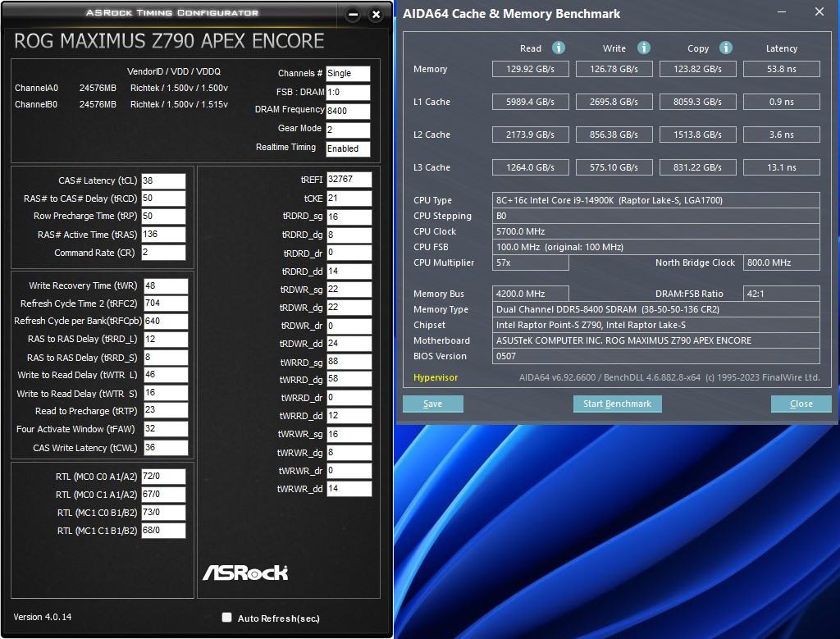Click the CPU Clock field 5700.0 MHz
This screenshot has height=639, width=840.
(x=655, y=231)
